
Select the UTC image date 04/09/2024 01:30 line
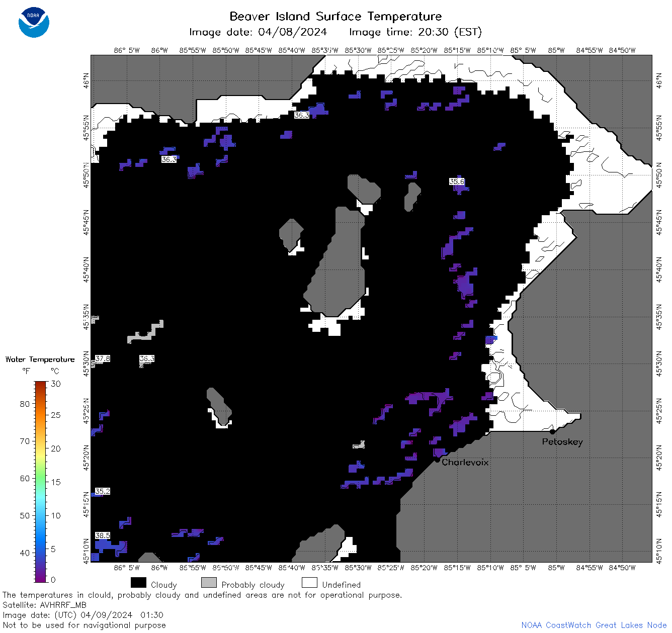(83, 615)
